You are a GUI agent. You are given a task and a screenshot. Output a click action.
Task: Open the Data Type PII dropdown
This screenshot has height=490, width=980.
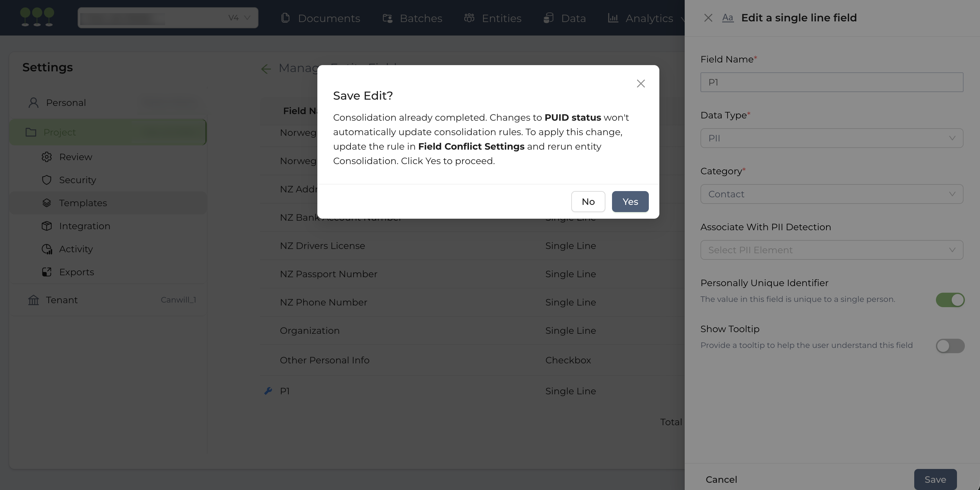pyautogui.click(x=832, y=138)
